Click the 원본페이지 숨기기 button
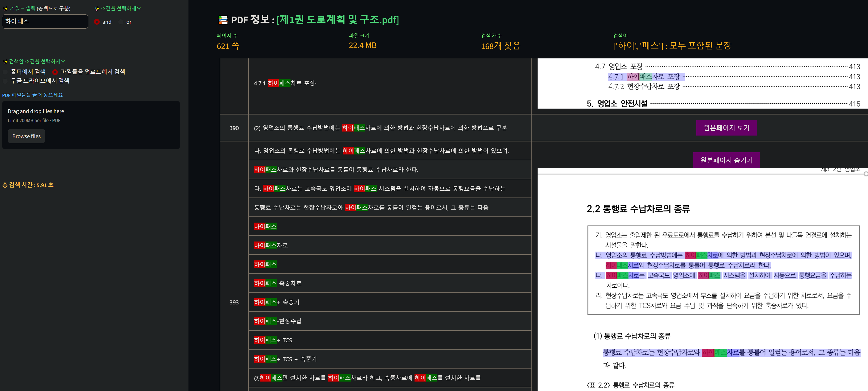The image size is (868, 391). pyautogui.click(x=727, y=160)
